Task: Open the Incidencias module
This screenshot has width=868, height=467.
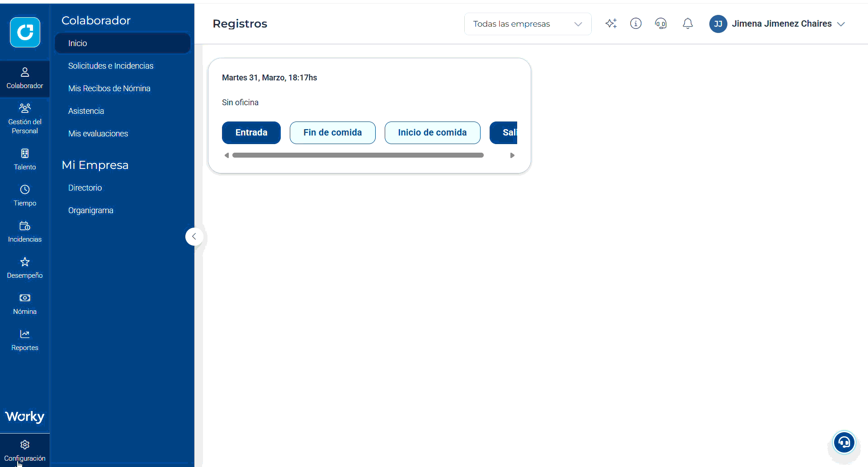Action: [25, 232]
